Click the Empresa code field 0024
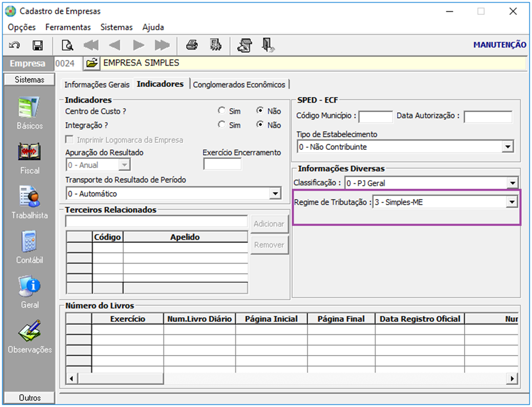The width and height of the screenshot is (532, 407). click(68, 63)
